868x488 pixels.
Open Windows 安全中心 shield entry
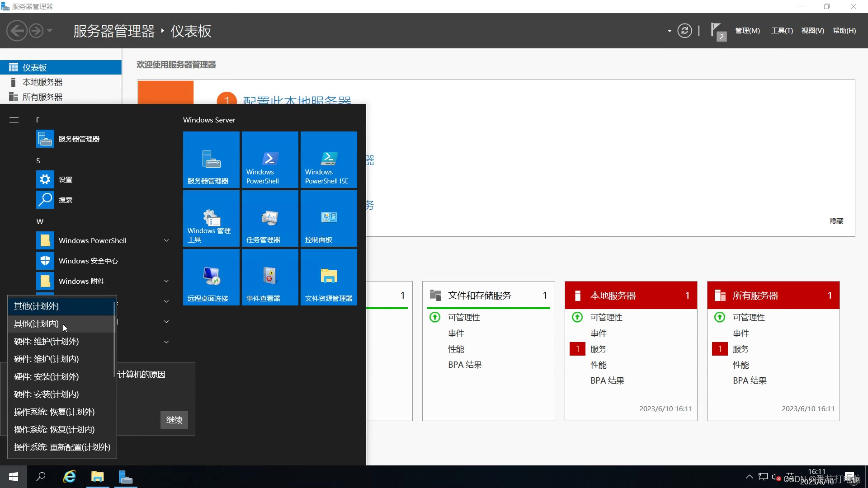(104, 261)
